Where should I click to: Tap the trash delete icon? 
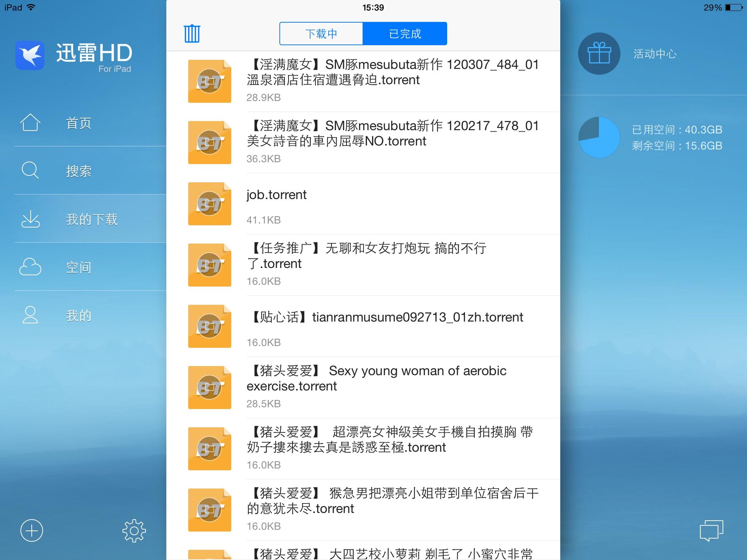point(192,34)
